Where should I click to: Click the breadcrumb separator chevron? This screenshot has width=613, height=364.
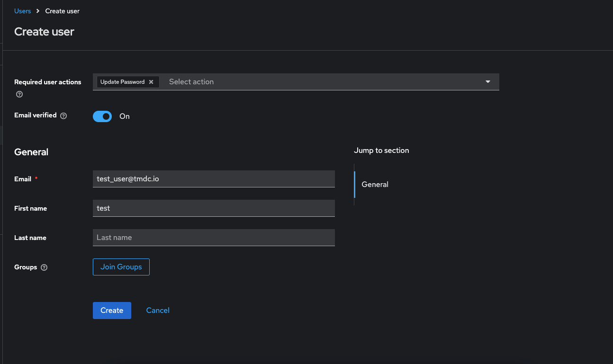click(x=38, y=11)
